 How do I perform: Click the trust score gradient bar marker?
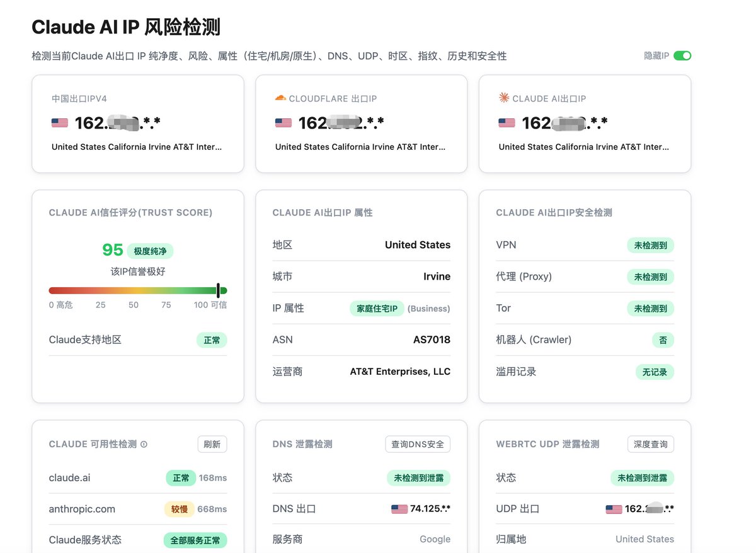218,290
